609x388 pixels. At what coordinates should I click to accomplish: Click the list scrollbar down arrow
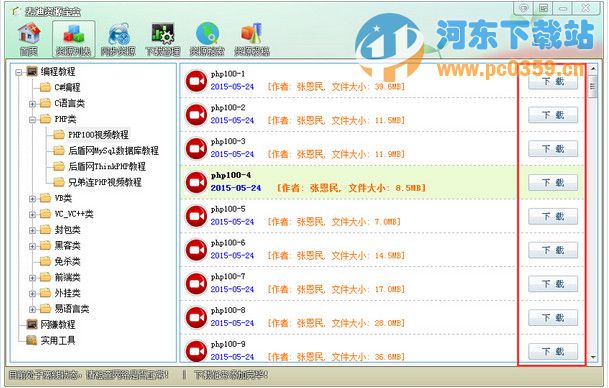coord(593,357)
